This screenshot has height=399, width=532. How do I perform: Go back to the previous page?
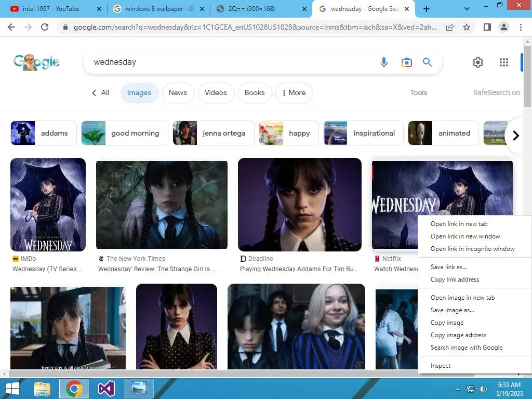[x=11, y=27]
